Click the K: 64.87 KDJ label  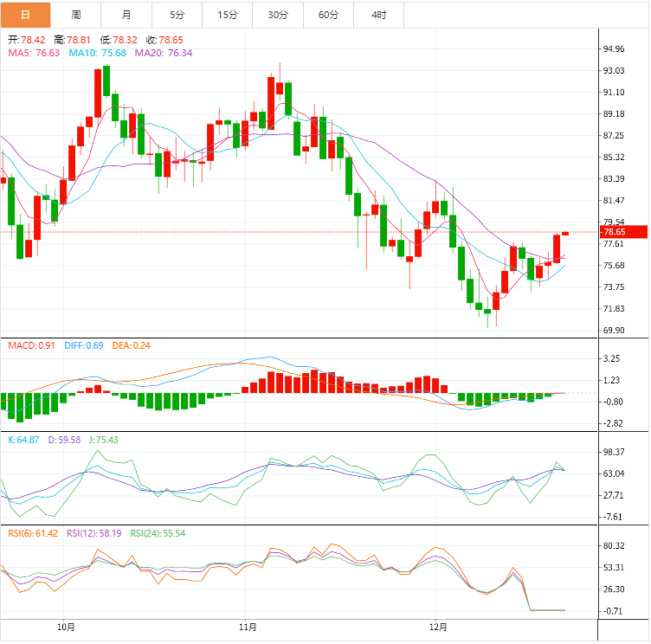click(23, 440)
